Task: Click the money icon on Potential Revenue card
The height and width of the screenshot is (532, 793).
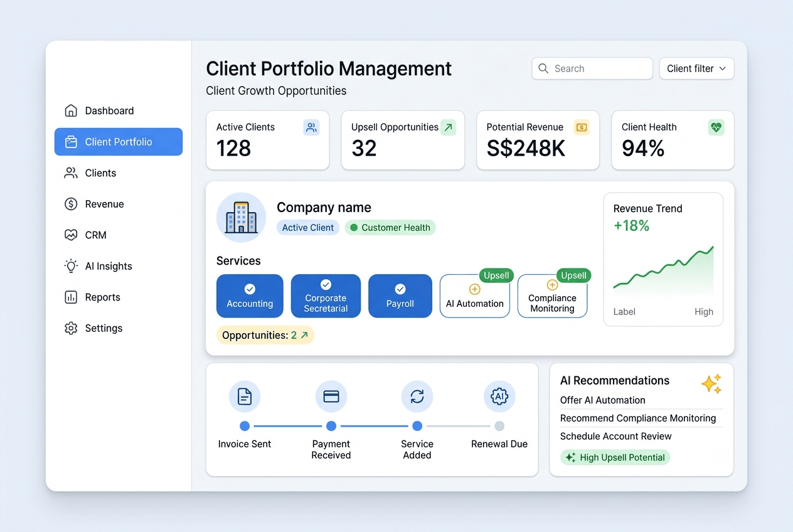Action: pyautogui.click(x=582, y=127)
